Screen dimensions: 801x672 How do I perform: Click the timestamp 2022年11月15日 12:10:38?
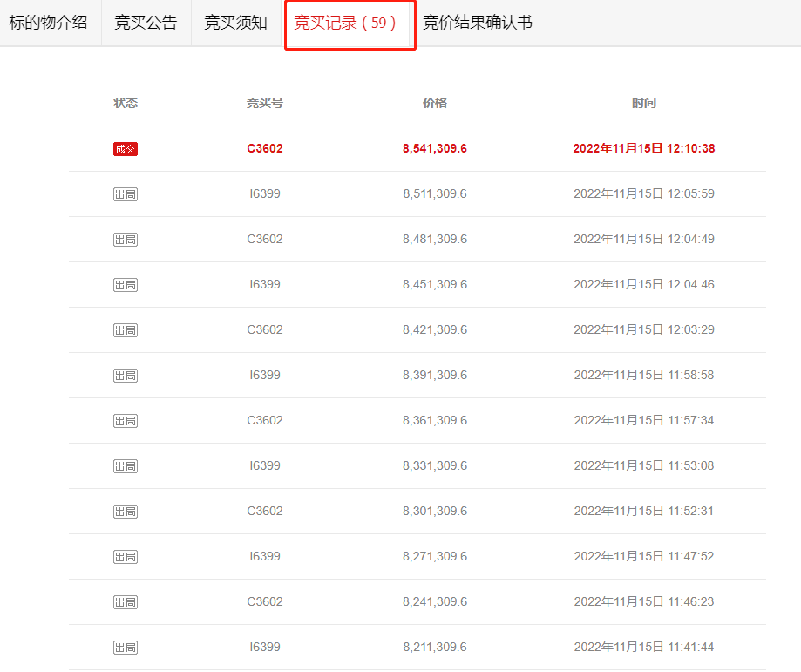coord(643,148)
